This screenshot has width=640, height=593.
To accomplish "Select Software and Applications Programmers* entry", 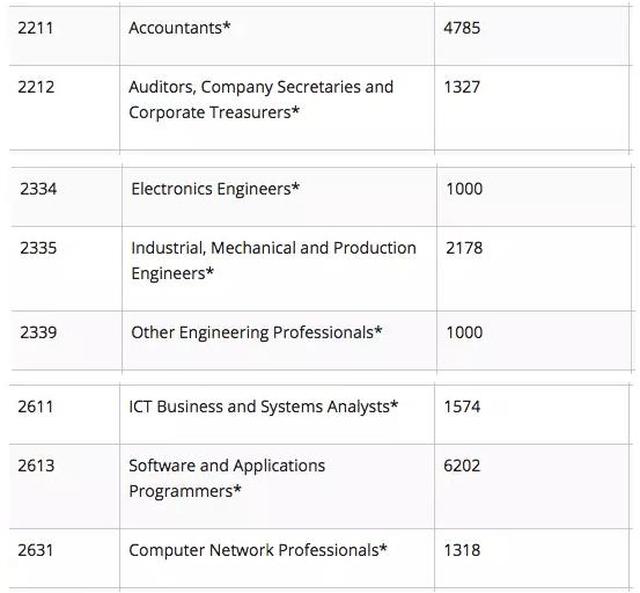I will click(x=227, y=478).
